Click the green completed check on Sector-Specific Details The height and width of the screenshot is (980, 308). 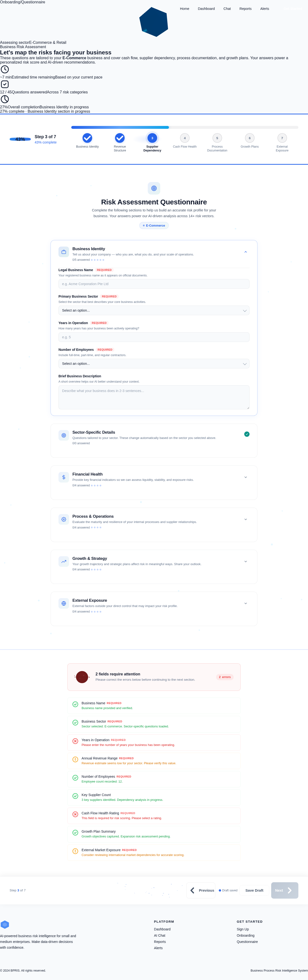pyautogui.click(x=247, y=434)
